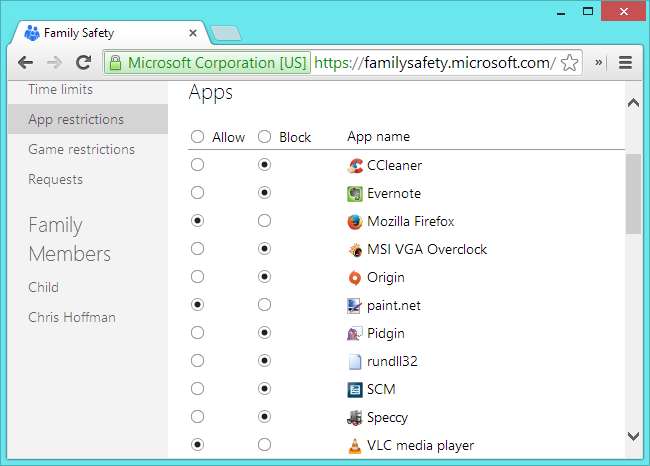
Task: Reload the page with refresh icon
Action: pos(83,63)
